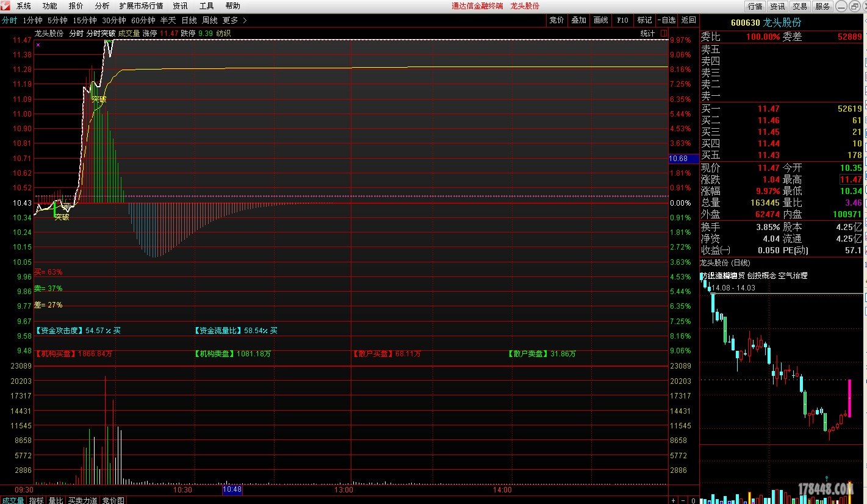Click the 统计 statistics button
The image size is (867, 504).
click(647, 34)
